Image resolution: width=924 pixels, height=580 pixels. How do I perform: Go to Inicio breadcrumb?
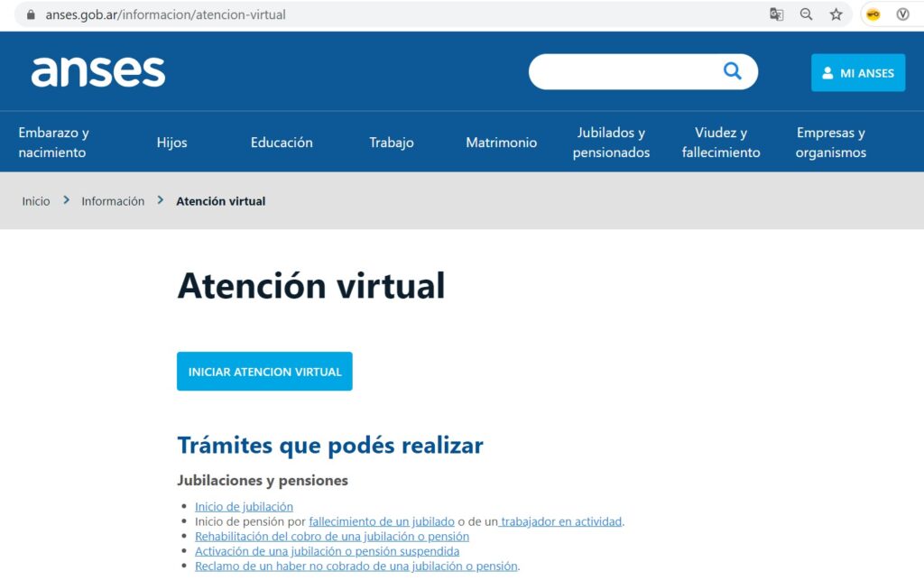tap(36, 201)
